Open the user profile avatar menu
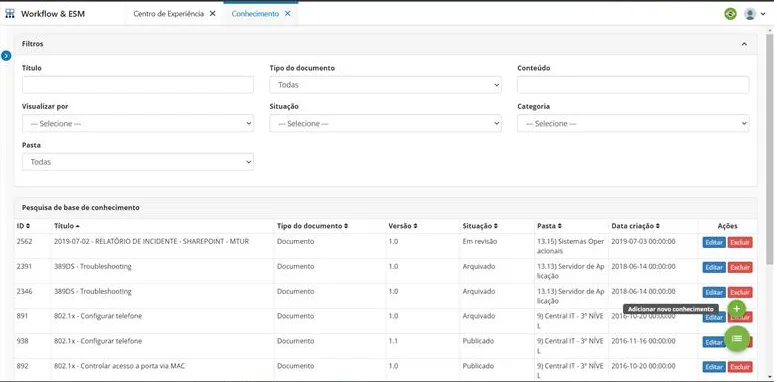The height and width of the screenshot is (382, 777). [x=755, y=14]
